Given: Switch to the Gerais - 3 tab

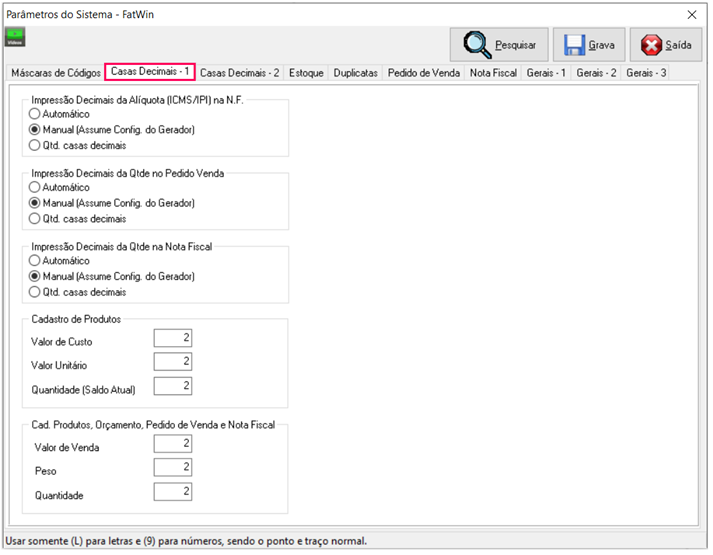Looking at the screenshot, I should (x=646, y=73).
